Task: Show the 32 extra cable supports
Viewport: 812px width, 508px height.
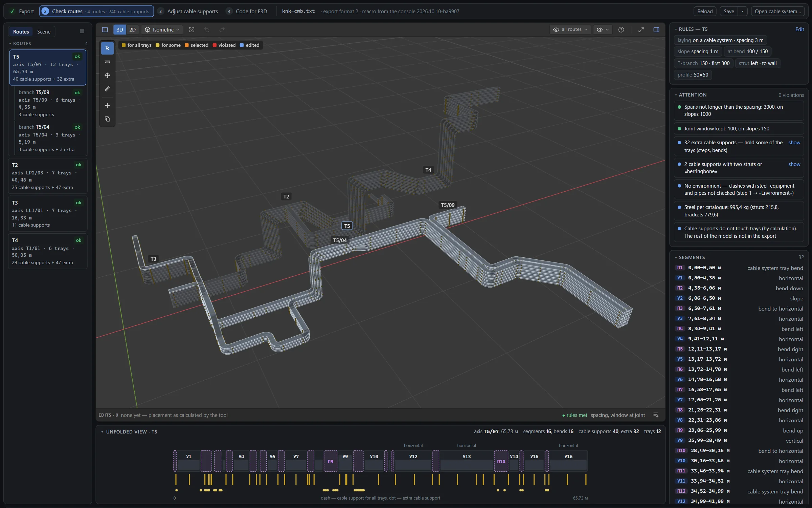Action: 794,143
